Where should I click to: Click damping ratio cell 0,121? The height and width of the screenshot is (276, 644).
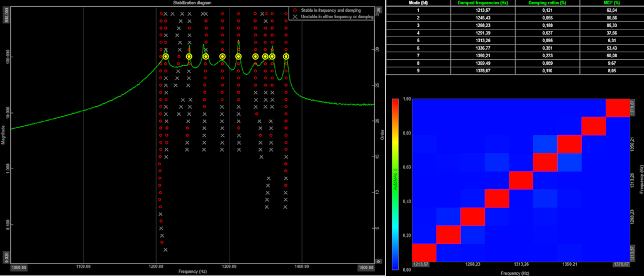(x=547, y=10)
